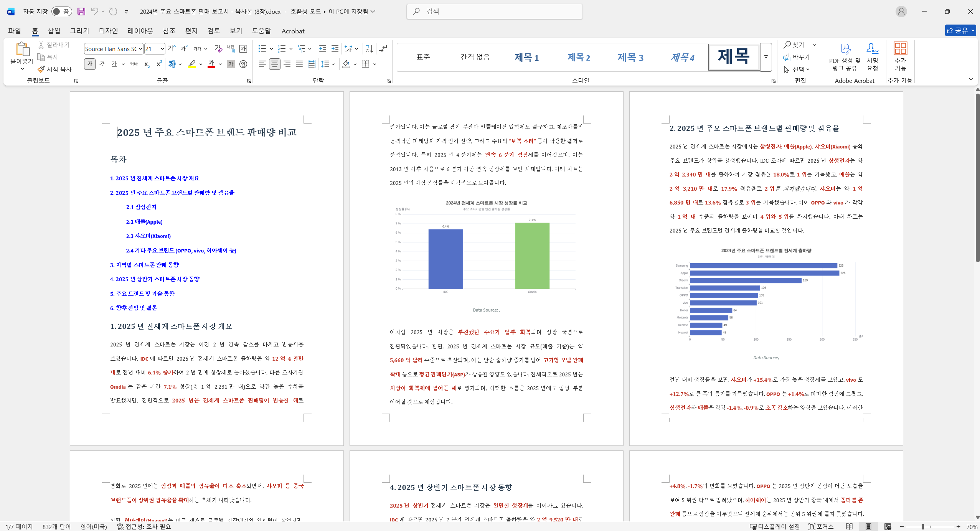The height and width of the screenshot is (531, 980).
Task: Click the Decrease font size icon
Action: click(184, 49)
